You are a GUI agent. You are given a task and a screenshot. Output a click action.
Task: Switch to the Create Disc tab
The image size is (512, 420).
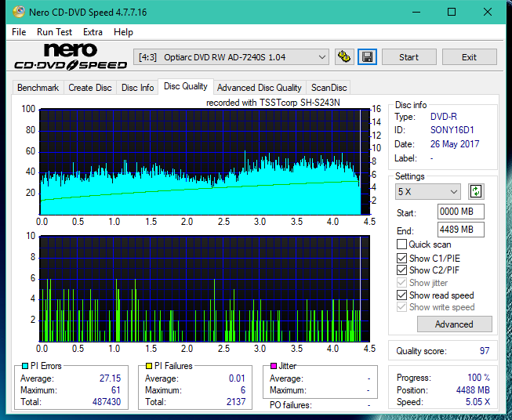tap(90, 88)
